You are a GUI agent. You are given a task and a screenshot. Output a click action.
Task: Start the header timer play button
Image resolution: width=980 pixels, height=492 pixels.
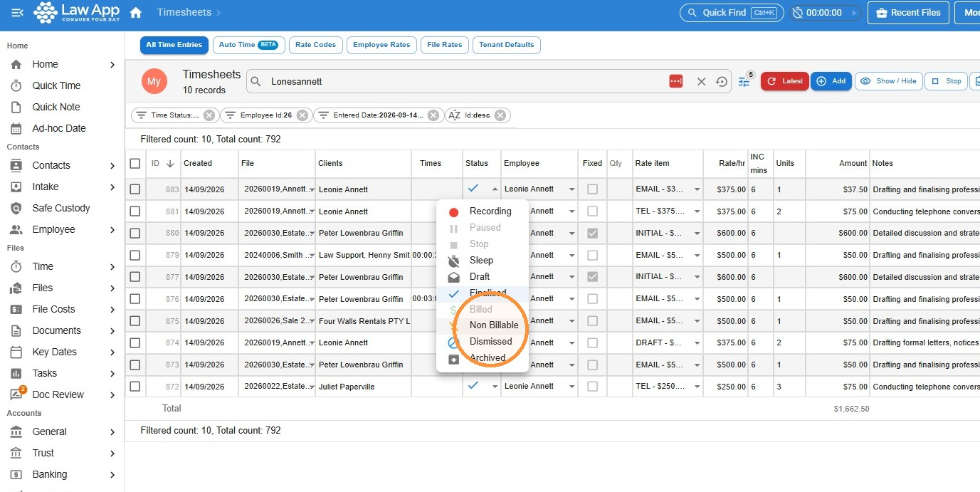click(853, 13)
